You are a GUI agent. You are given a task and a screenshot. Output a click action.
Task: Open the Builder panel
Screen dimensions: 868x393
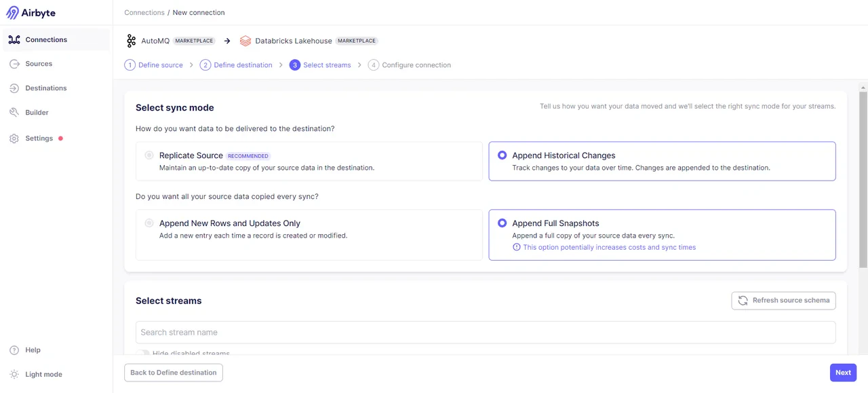point(37,112)
